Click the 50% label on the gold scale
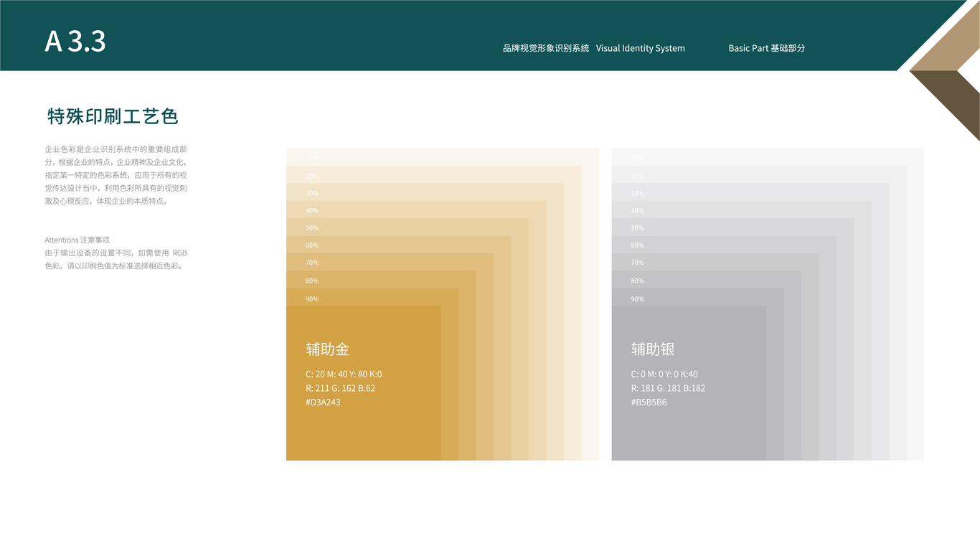Image resolution: width=980 pixels, height=551 pixels. 312,228
